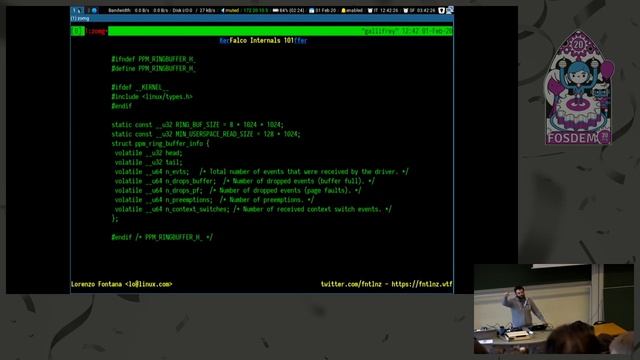Screen dimensions: 640x360
Task: Open the https://fntlnz.wtf link
Action: 422,284
